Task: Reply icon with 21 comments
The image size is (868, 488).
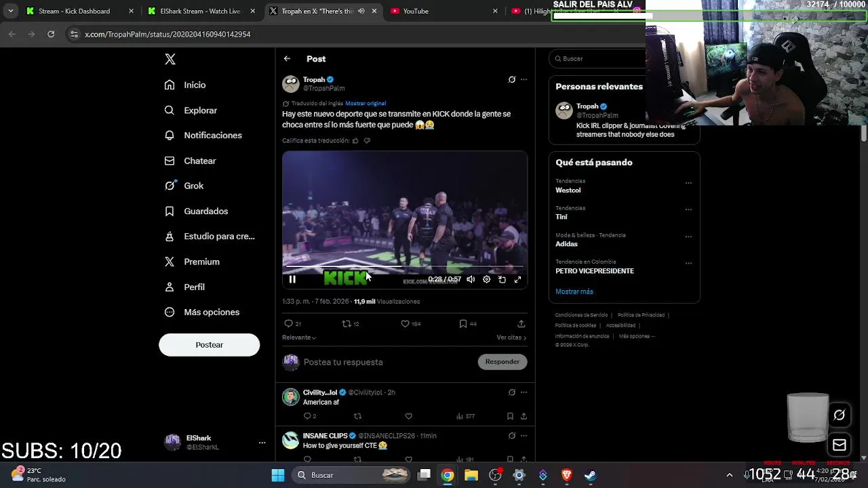Action: pos(289,324)
